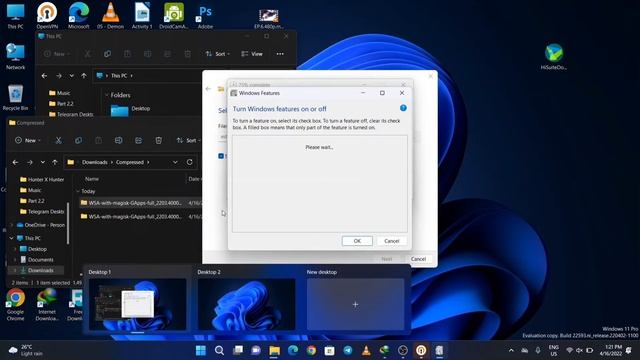The height and width of the screenshot is (360, 640).
Task: Open the clock and date in taskbar
Action: point(610,350)
